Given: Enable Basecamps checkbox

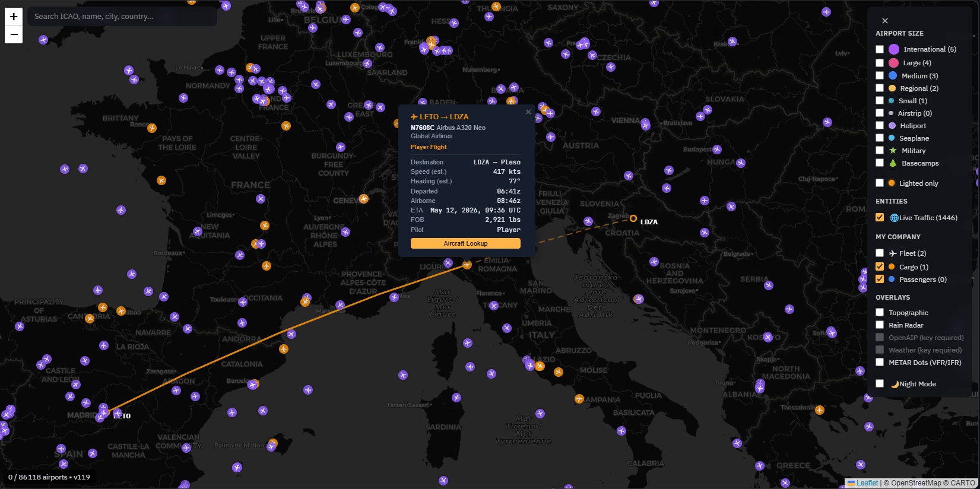Looking at the screenshot, I should pos(880,163).
